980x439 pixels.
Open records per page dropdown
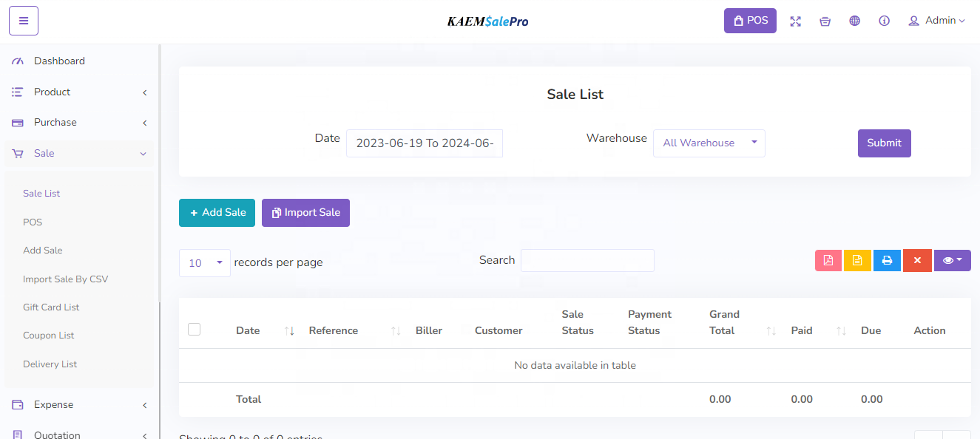click(204, 263)
